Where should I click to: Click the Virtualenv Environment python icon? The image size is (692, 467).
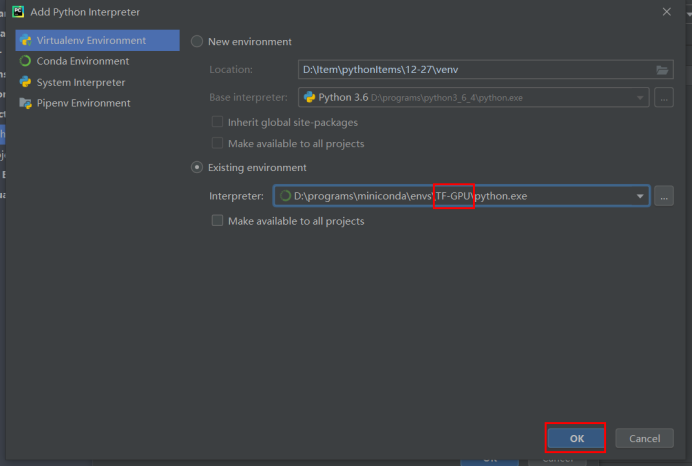(x=26, y=40)
